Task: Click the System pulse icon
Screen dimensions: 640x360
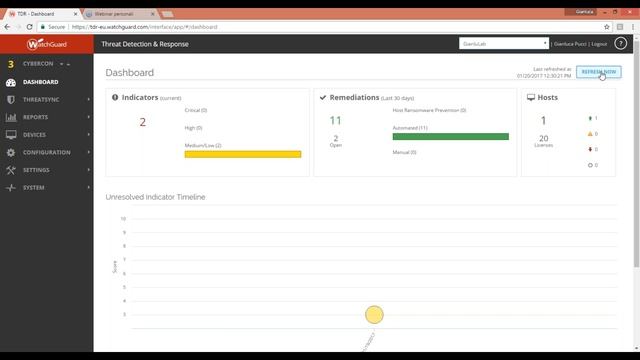Action: pyautogui.click(x=11, y=187)
